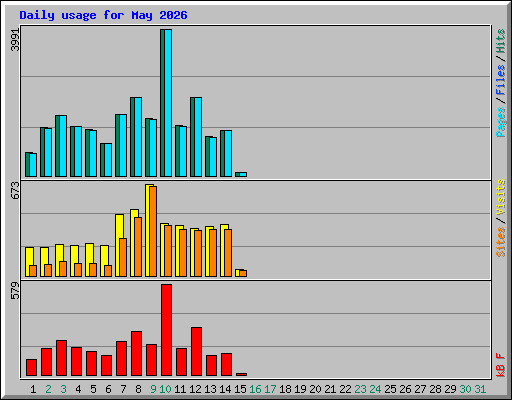Select green day 10 on the x-axis
The width and height of the screenshot is (512, 400).
(165, 389)
